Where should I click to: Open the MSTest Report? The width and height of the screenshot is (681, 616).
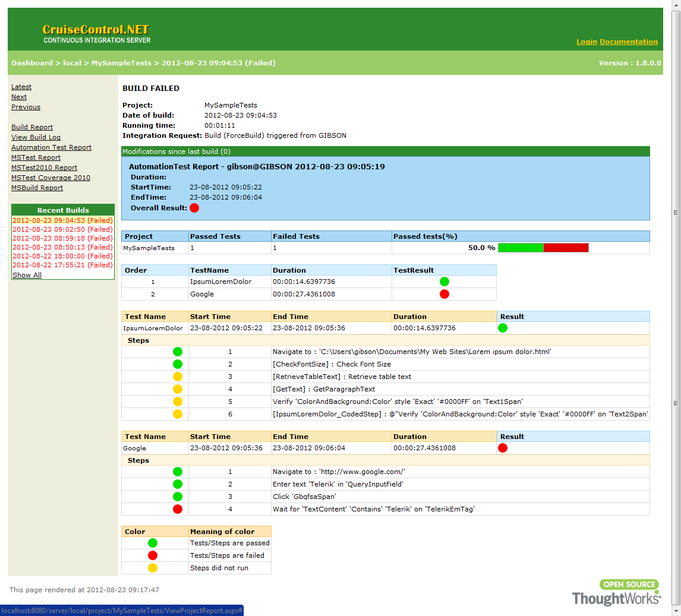click(x=36, y=157)
